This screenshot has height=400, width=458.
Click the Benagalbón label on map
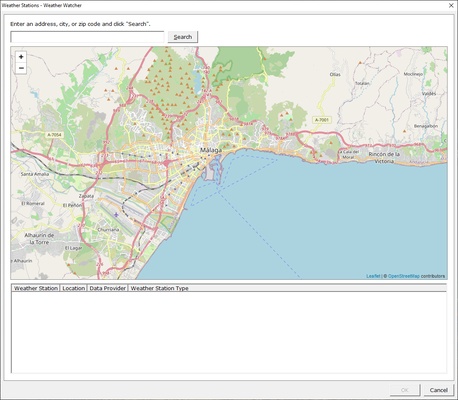pyautogui.click(x=426, y=126)
